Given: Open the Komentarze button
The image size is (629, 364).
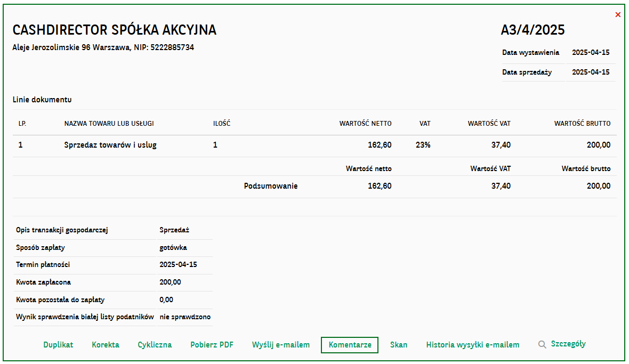Looking at the screenshot, I should click(350, 345).
